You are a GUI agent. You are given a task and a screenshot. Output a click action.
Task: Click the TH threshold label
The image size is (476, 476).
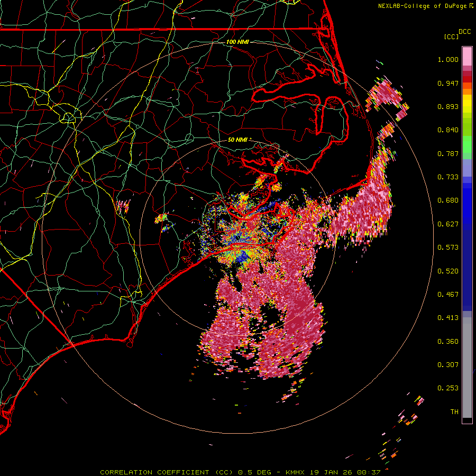(x=454, y=412)
